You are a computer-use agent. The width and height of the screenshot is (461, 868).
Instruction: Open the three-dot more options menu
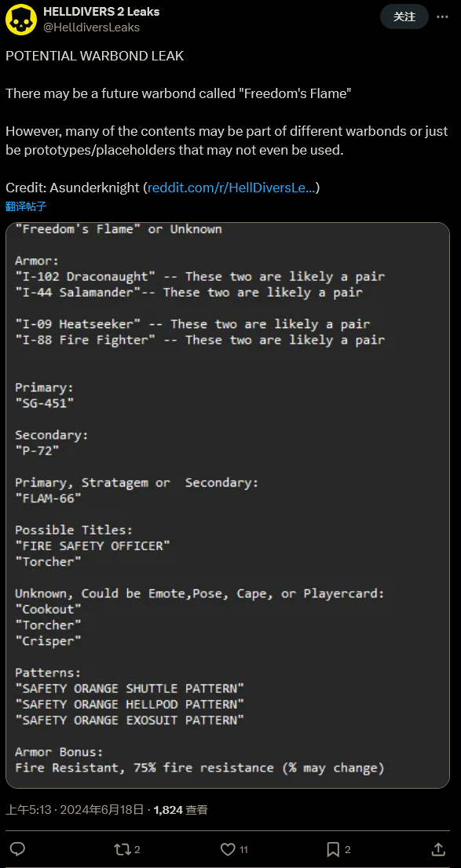click(x=442, y=16)
